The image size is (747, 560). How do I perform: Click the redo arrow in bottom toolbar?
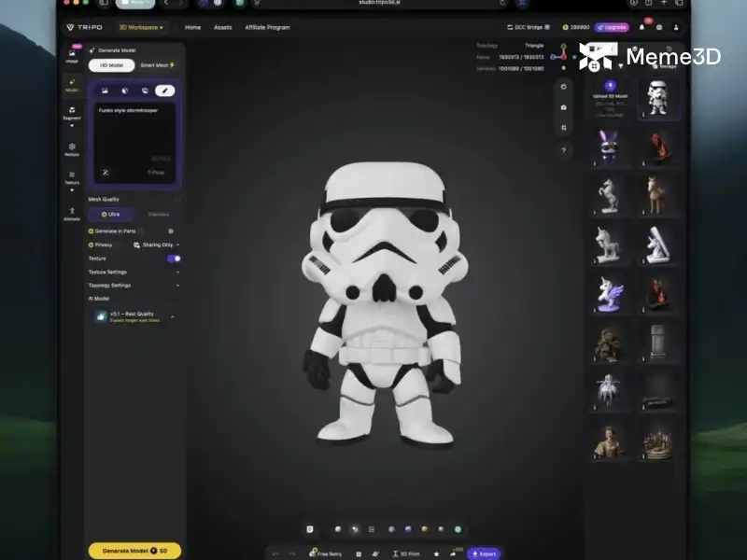[292, 553]
